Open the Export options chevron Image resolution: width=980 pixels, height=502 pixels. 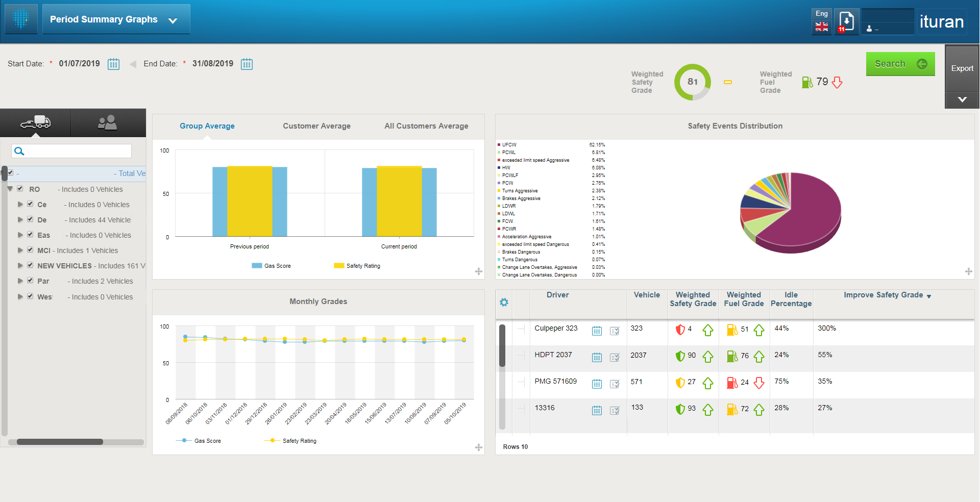click(962, 99)
